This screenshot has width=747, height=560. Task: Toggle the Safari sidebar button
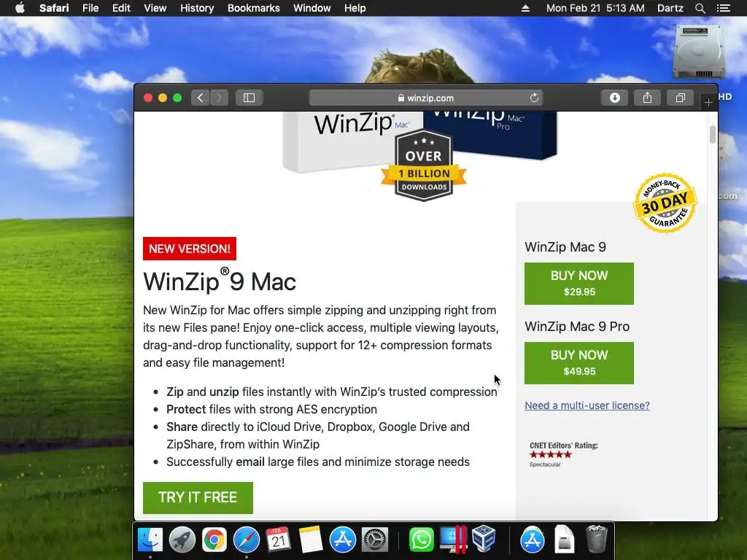(249, 98)
